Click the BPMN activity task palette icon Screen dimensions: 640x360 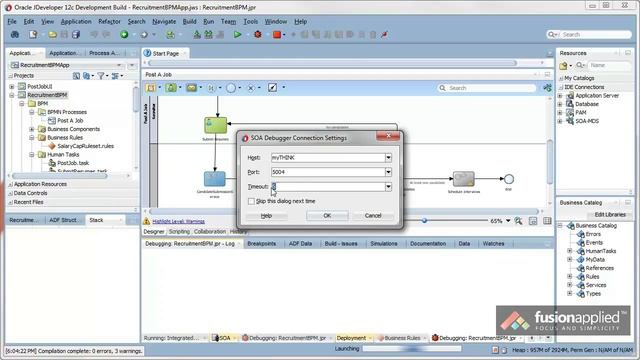(x=151, y=88)
